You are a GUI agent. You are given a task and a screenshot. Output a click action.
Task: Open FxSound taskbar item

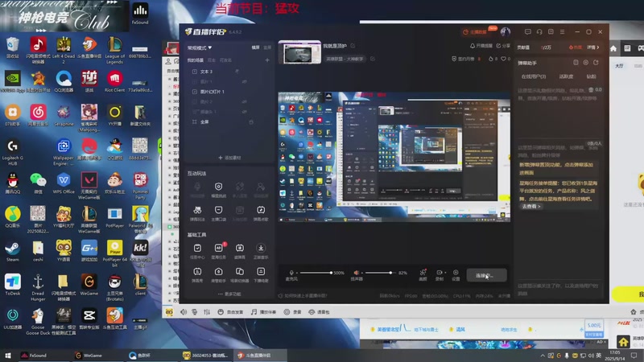point(35,356)
